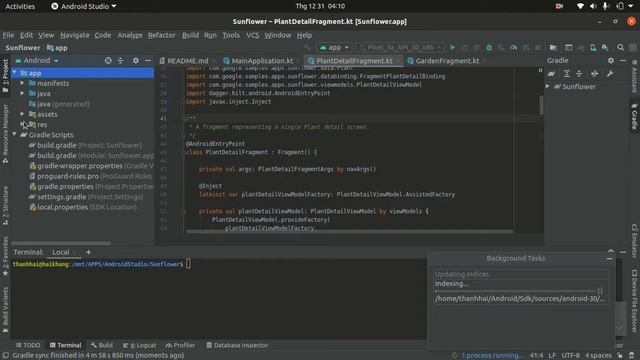Switch to the README.md editor tab
Image resolution: width=640 pixels, height=360 pixels.
click(187, 61)
